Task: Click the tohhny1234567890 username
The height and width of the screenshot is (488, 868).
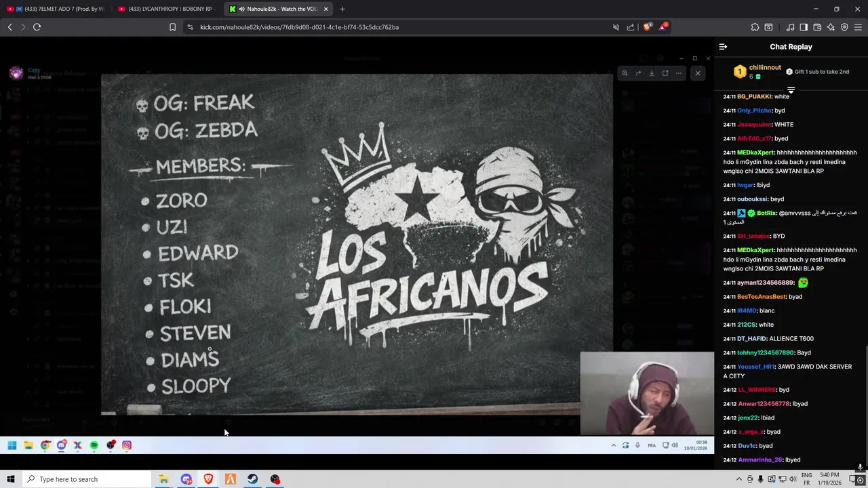Action: click(x=765, y=353)
